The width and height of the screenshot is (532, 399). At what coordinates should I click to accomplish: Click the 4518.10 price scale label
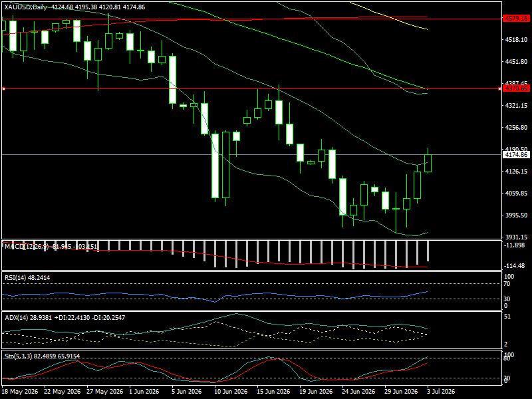516,40
